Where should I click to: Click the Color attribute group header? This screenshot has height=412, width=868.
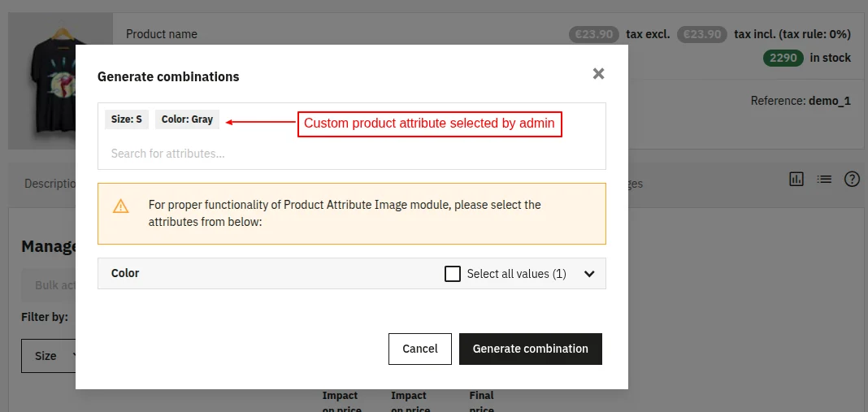[x=126, y=274]
